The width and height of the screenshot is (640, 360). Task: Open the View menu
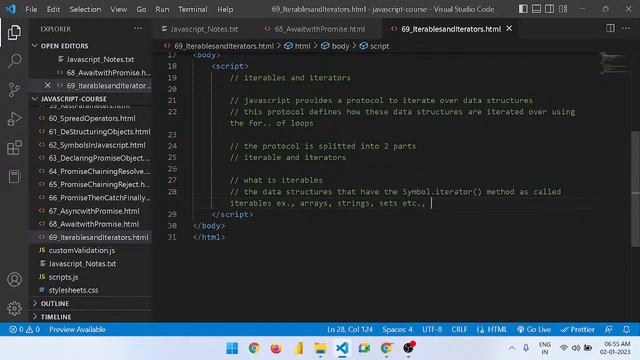(x=118, y=9)
